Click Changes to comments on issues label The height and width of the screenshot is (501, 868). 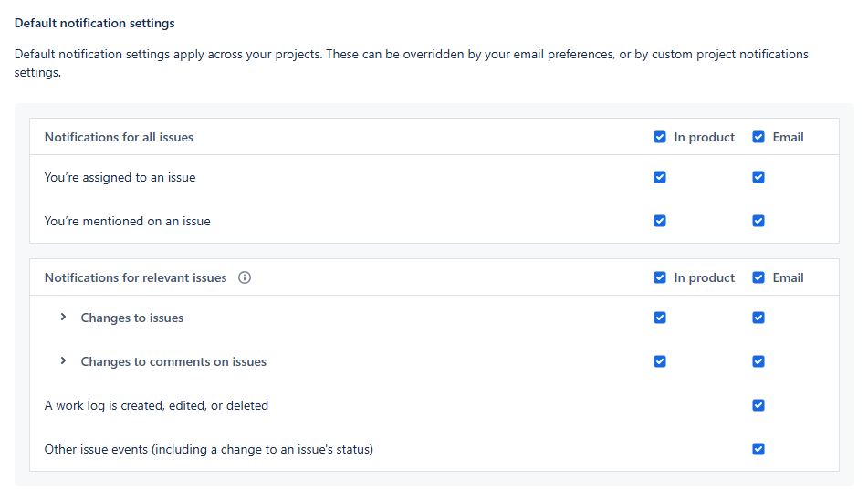point(173,362)
